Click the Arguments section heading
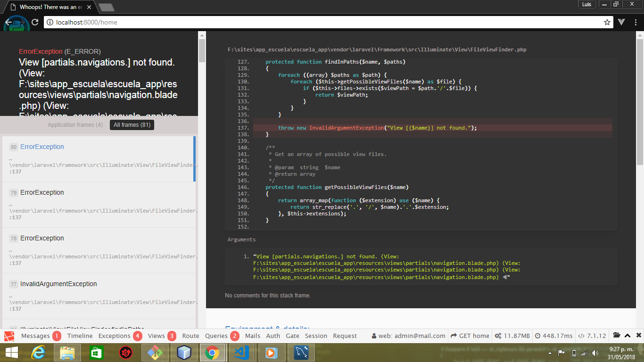The width and height of the screenshot is (644, 362). 241,239
